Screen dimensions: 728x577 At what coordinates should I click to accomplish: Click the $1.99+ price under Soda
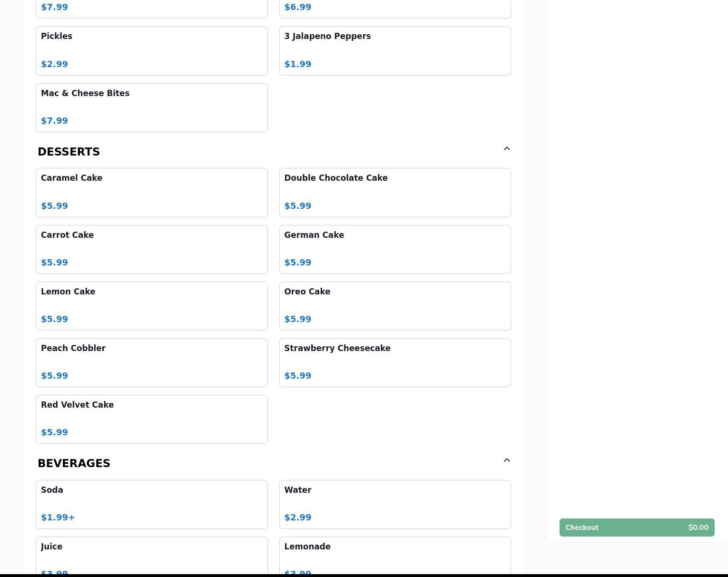(58, 518)
